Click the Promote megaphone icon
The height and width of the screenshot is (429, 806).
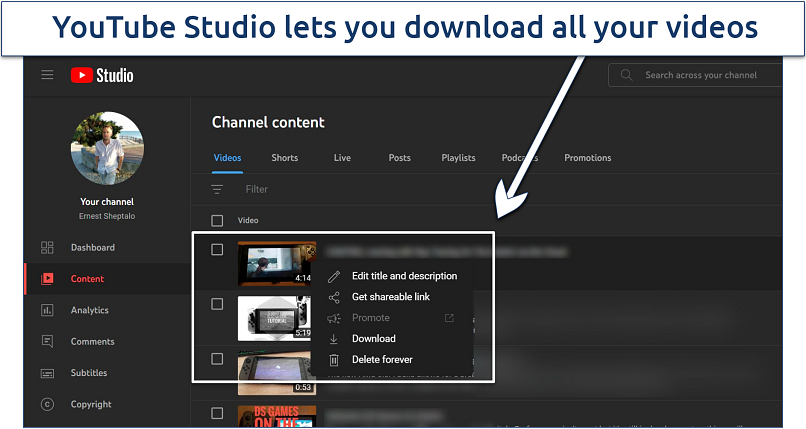[334, 319]
